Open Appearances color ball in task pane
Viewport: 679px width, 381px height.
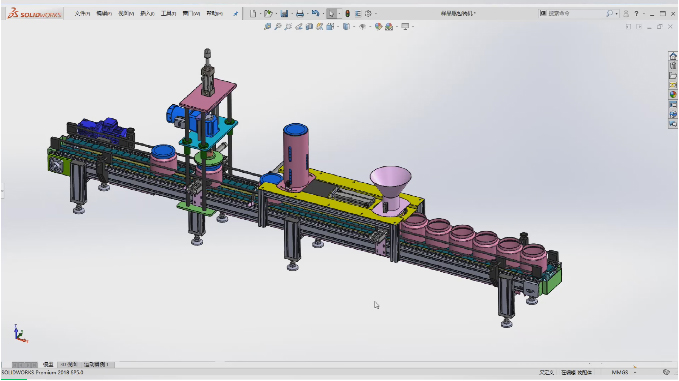click(x=673, y=94)
